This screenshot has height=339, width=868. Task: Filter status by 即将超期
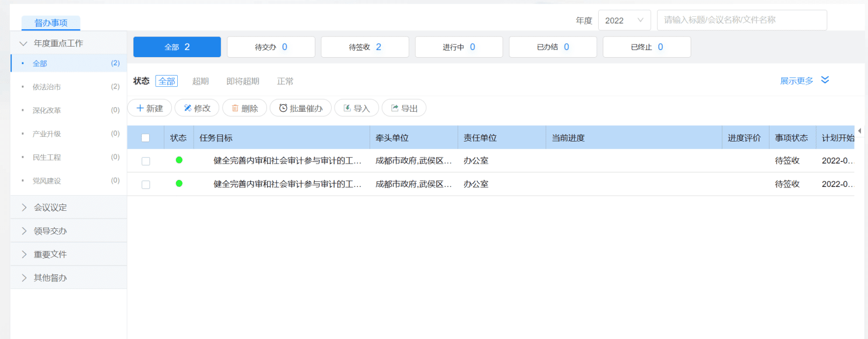[x=243, y=82]
